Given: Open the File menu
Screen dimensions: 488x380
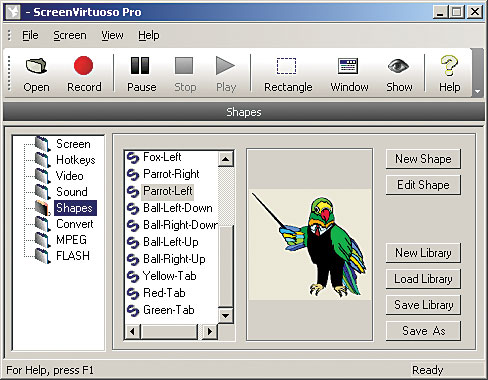Looking at the screenshot, I should coord(30,35).
